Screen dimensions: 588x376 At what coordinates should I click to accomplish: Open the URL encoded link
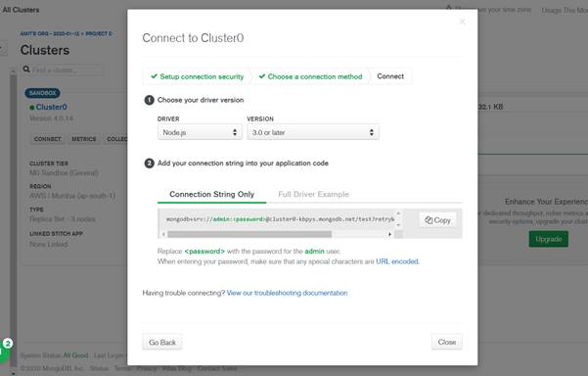397,261
